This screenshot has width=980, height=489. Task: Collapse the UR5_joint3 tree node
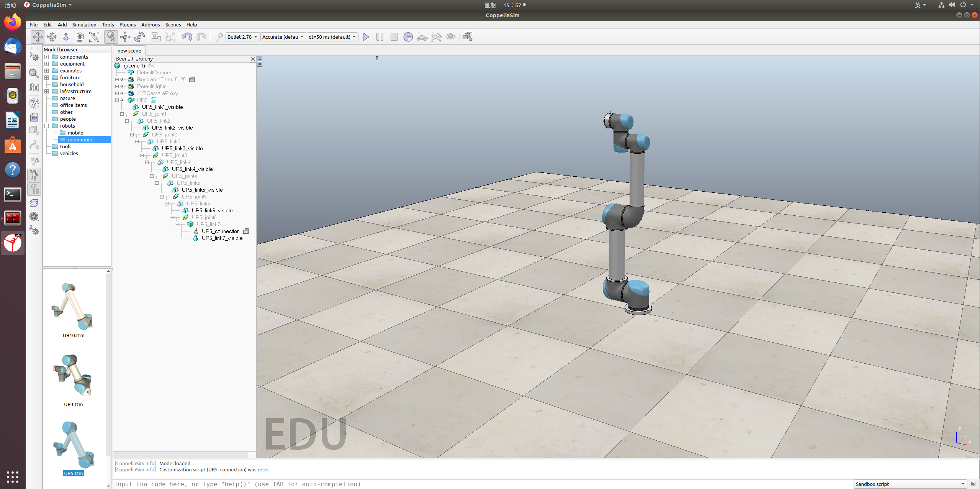click(x=142, y=155)
